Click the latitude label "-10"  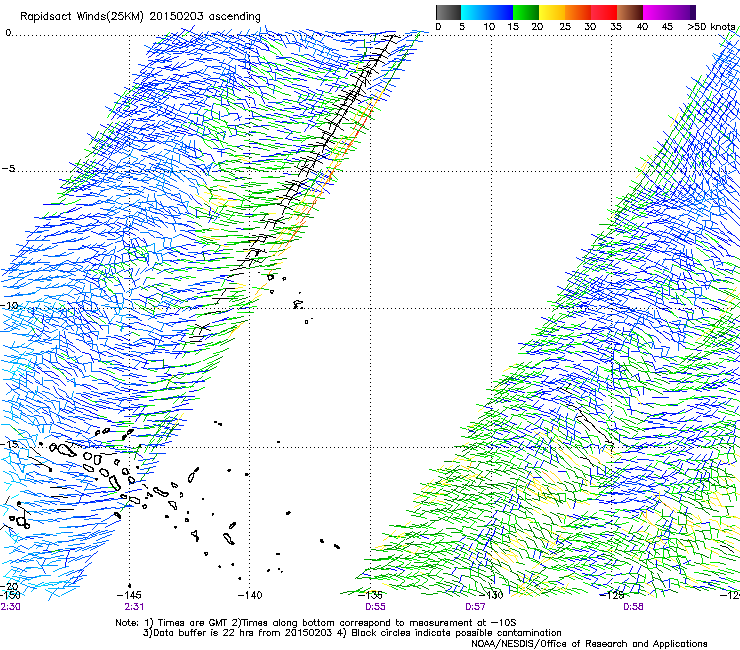pos(9,305)
